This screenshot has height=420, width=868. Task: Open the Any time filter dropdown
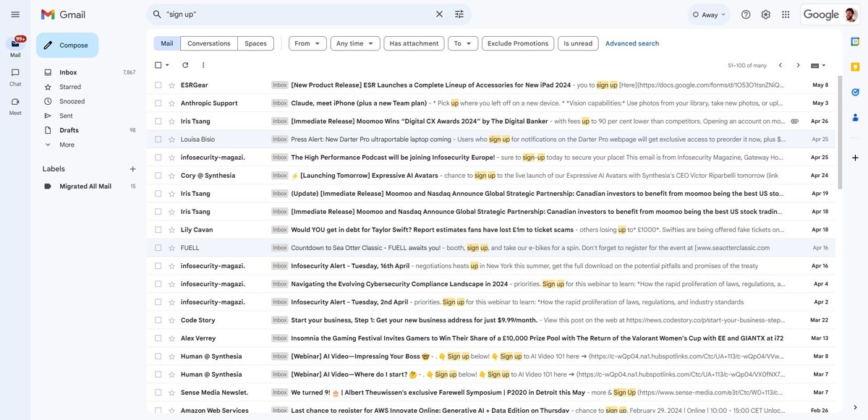pos(355,43)
